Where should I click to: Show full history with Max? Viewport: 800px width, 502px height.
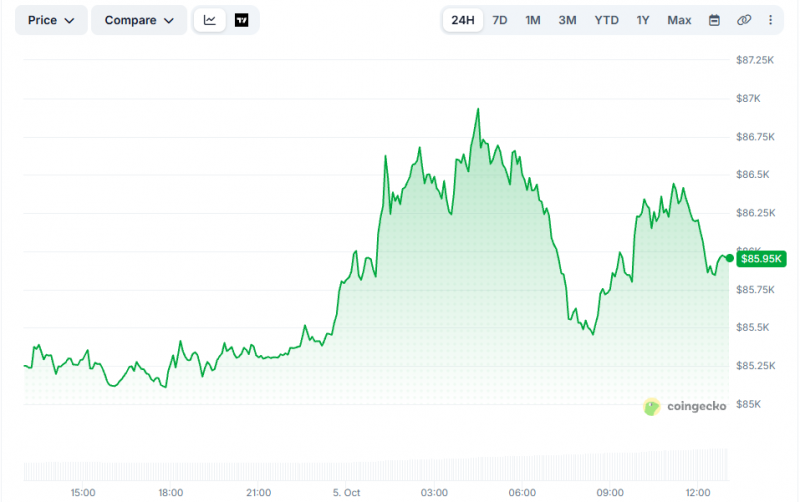pos(679,20)
